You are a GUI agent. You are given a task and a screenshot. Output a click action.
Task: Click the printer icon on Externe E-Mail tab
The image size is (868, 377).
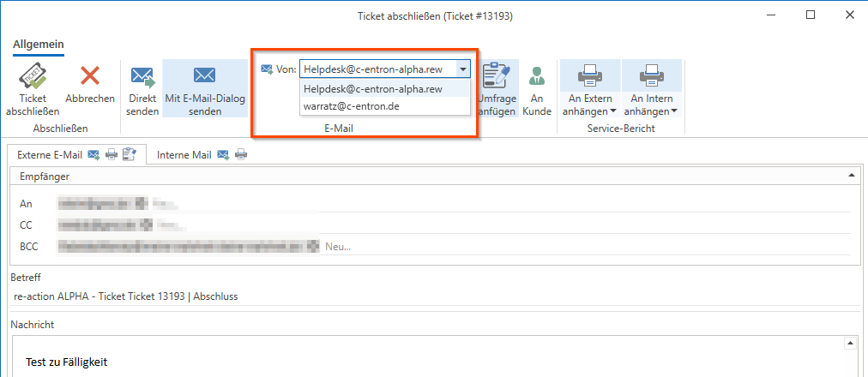click(x=112, y=155)
